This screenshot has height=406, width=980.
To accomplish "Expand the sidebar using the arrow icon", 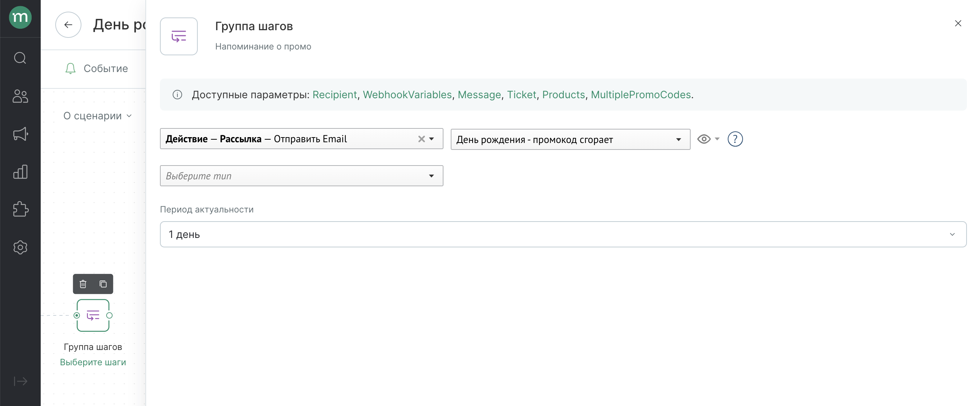I will click(x=20, y=381).
